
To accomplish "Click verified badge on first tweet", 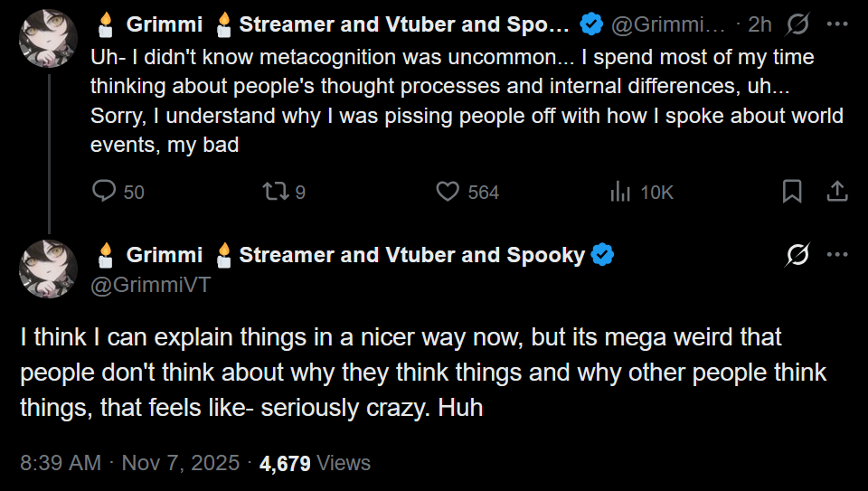I will (x=591, y=24).
